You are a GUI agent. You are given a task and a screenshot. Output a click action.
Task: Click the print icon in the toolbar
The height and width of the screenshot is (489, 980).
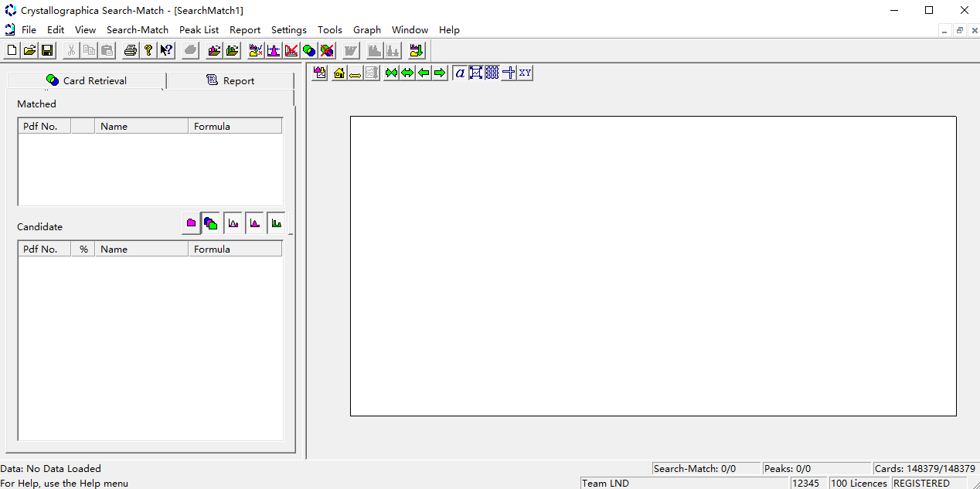(131, 51)
